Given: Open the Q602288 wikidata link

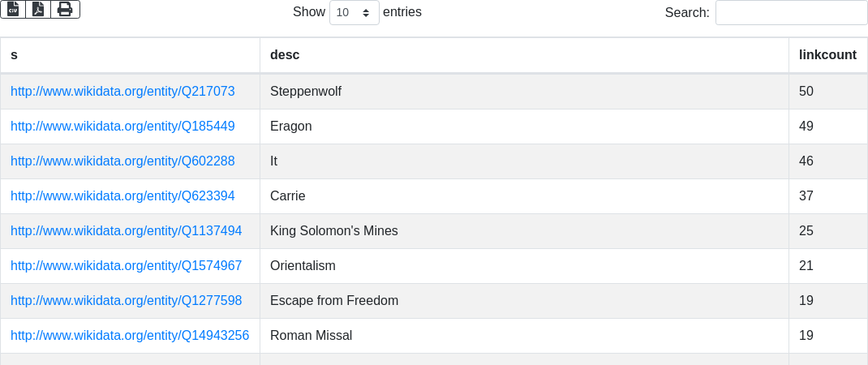Looking at the screenshot, I should [x=122, y=161].
